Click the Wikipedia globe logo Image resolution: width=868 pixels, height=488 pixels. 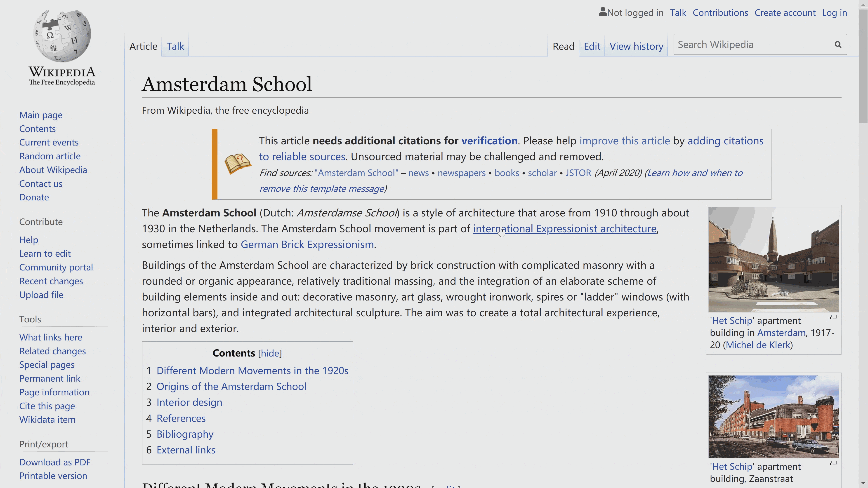coord(62,36)
